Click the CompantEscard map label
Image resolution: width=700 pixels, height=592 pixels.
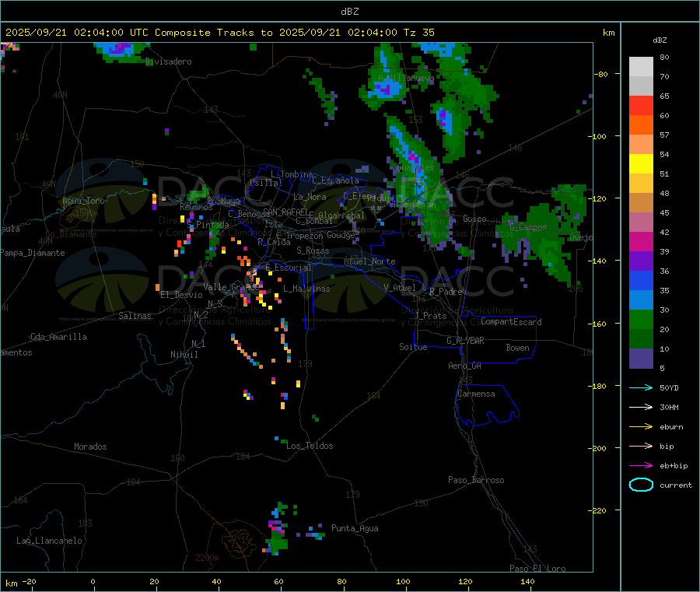coord(511,321)
